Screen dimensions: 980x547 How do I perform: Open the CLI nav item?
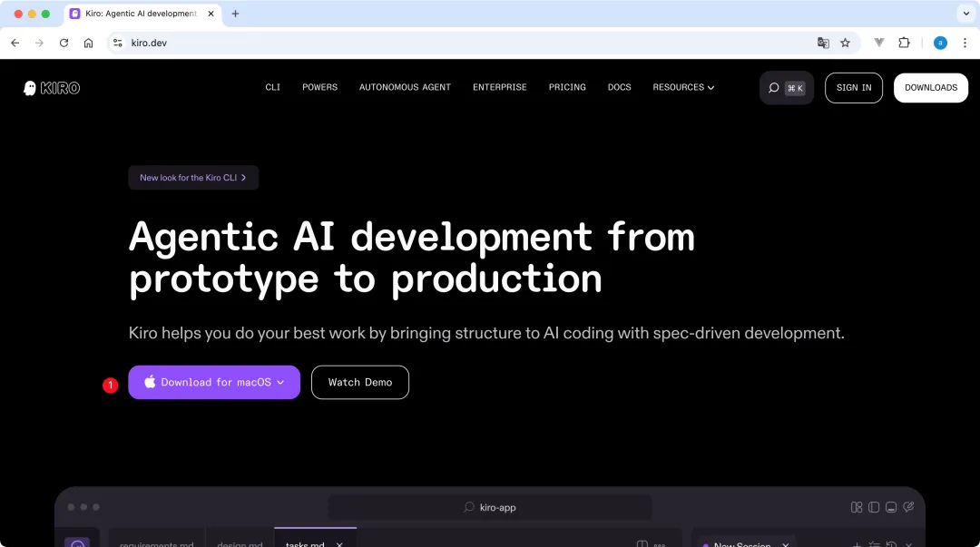[x=272, y=87]
